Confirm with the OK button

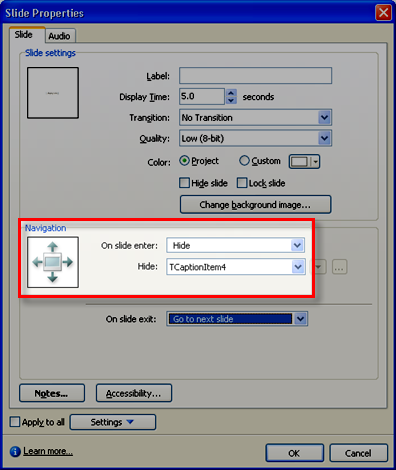295,453
